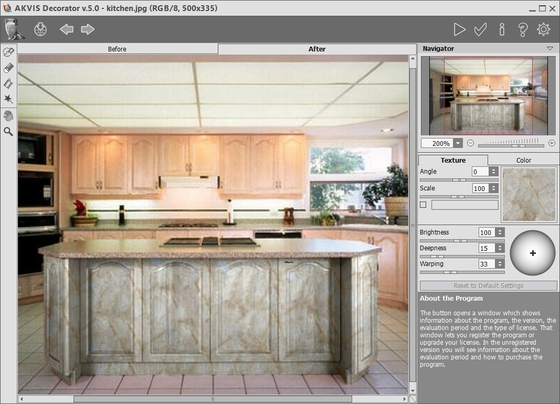
Task: Select the Zoom magnifier tool
Action: 8,132
